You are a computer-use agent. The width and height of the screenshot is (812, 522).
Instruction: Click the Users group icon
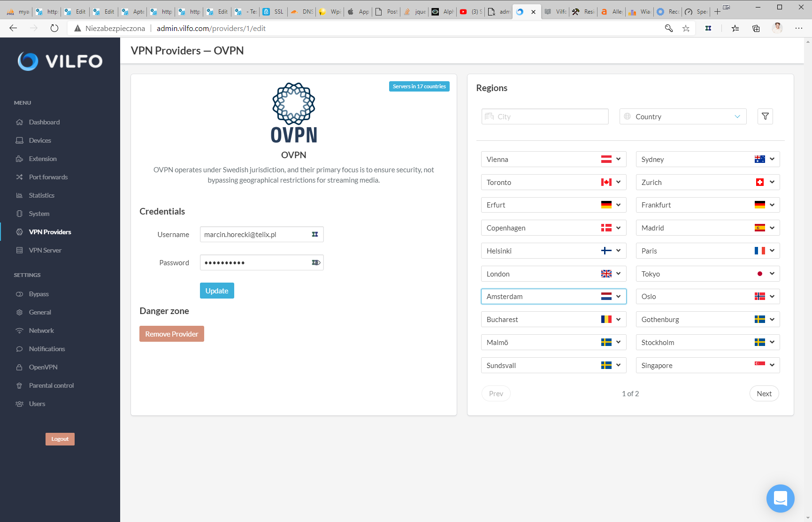point(19,404)
